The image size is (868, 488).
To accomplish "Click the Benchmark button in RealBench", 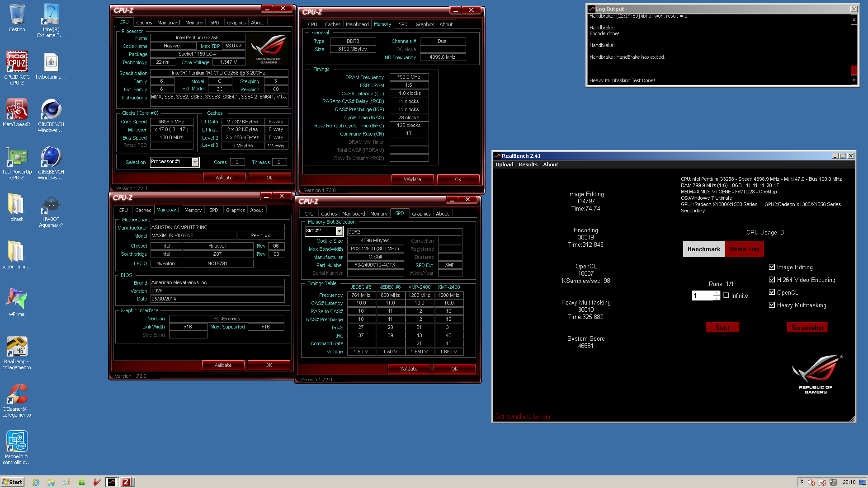I will 704,249.
